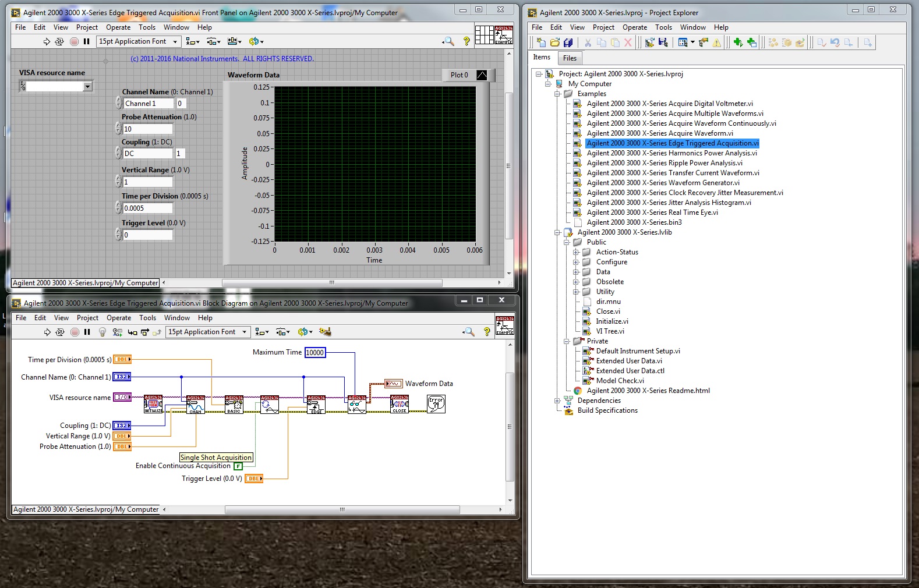Click the EDGE trigger VI node

316,404
